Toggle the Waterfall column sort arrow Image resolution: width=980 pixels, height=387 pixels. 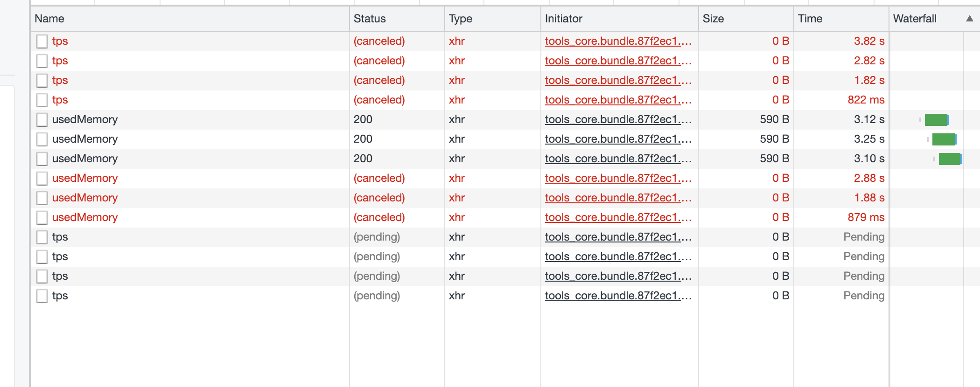[x=969, y=19]
